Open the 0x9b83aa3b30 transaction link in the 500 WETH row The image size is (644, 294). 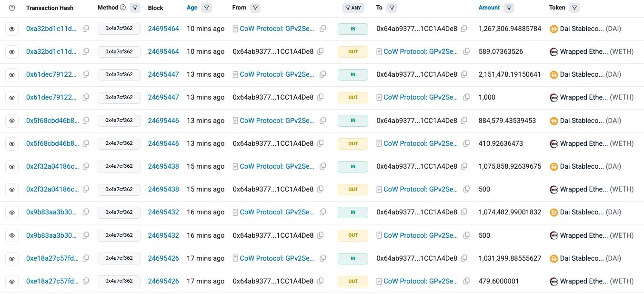[51, 235]
